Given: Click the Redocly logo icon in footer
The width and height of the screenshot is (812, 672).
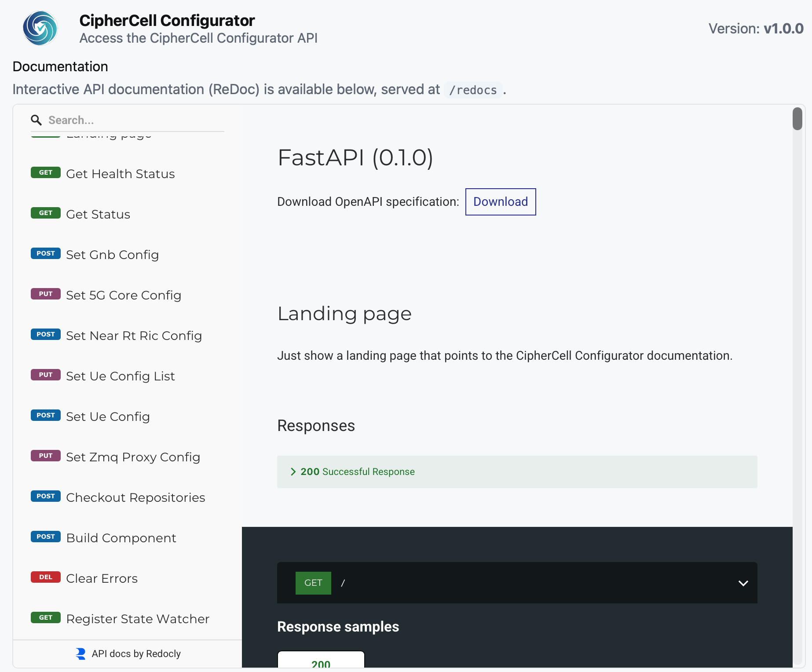Looking at the screenshot, I should coord(80,654).
